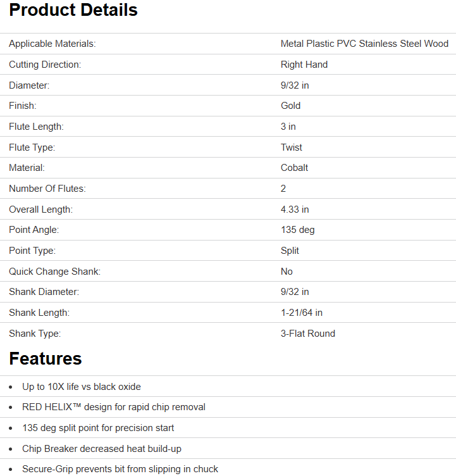Screen dimensions: 456x476
Task: Select the 4.33 in overall length value
Action: [x=295, y=210]
